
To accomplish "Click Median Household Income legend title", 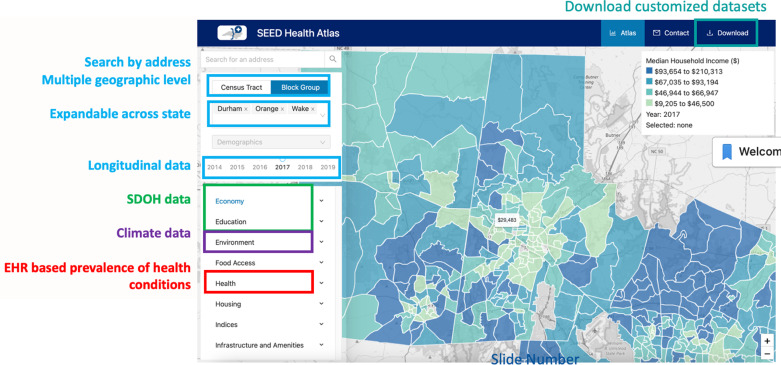I will 692,60.
